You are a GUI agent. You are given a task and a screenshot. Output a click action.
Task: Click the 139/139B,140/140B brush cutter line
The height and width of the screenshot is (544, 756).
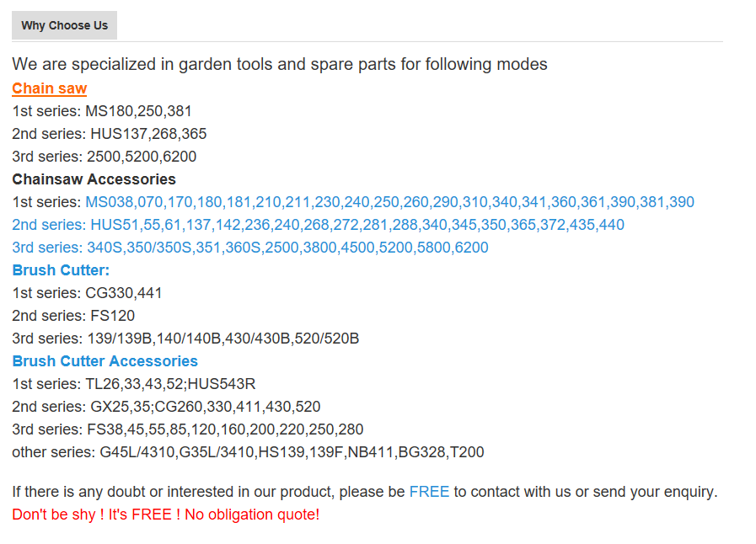pyautogui.click(x=185, y=339)
